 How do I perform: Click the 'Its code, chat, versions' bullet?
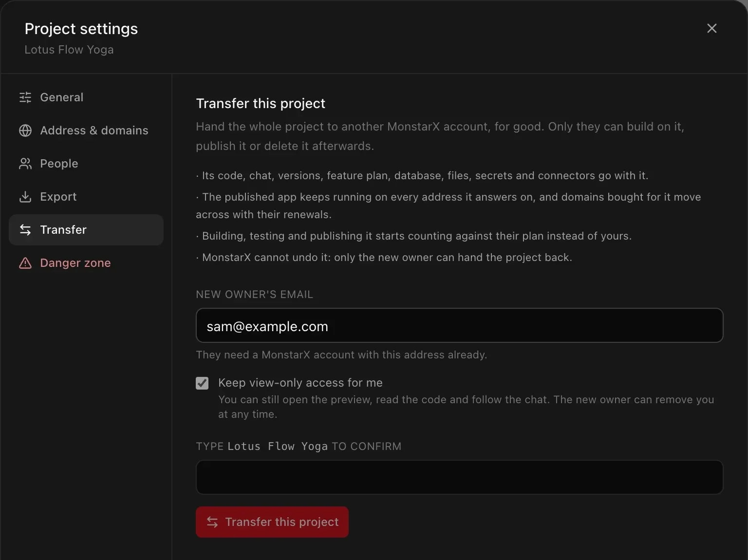click(x=422, y=176)
